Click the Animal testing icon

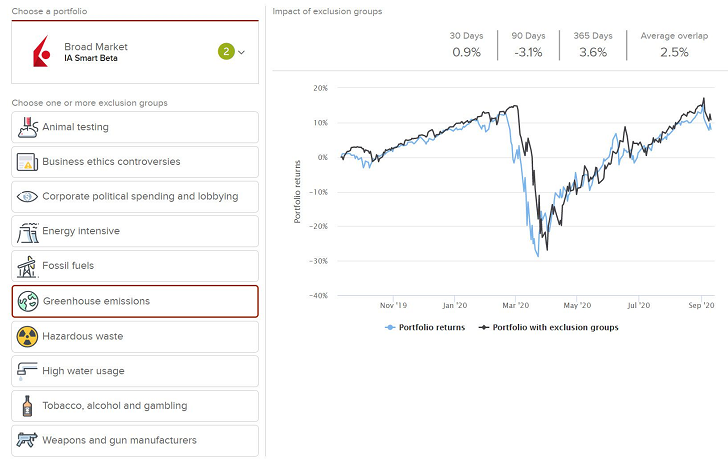pos(27,127)
